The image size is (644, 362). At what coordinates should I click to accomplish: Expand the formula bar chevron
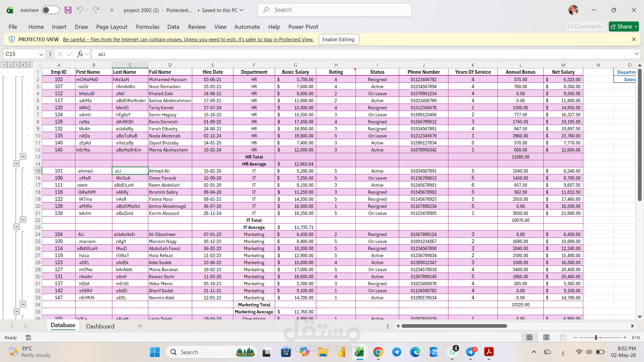coord(636,54)
